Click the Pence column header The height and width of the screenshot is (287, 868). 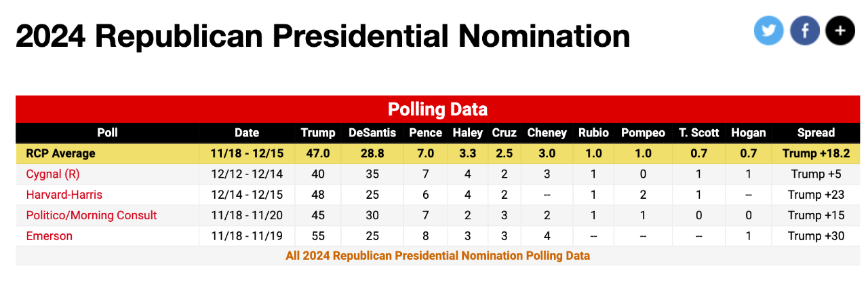425,133
